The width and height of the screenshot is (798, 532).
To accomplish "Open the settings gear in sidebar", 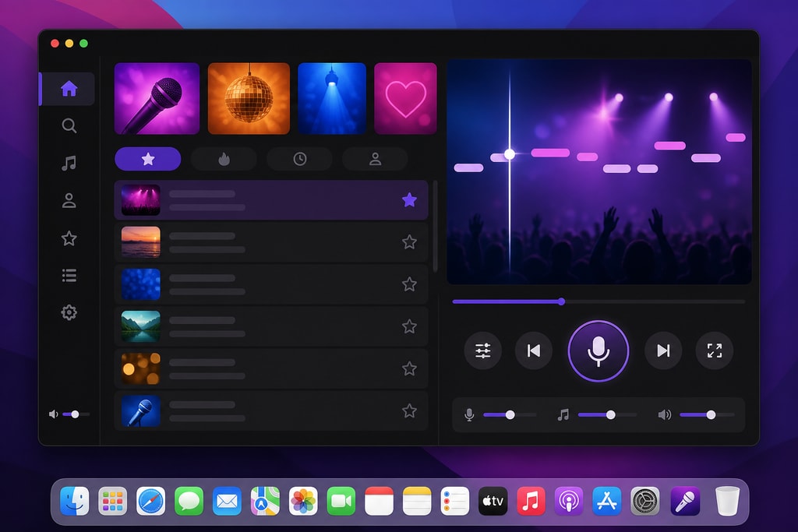I will tap(69, 312).
